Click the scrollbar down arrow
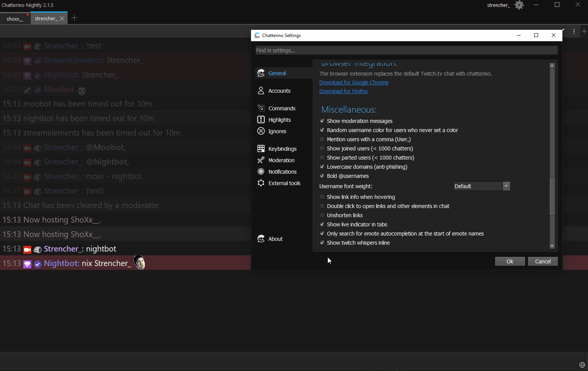The height and width of the screenshot is (371, 588). pos(552,246)
